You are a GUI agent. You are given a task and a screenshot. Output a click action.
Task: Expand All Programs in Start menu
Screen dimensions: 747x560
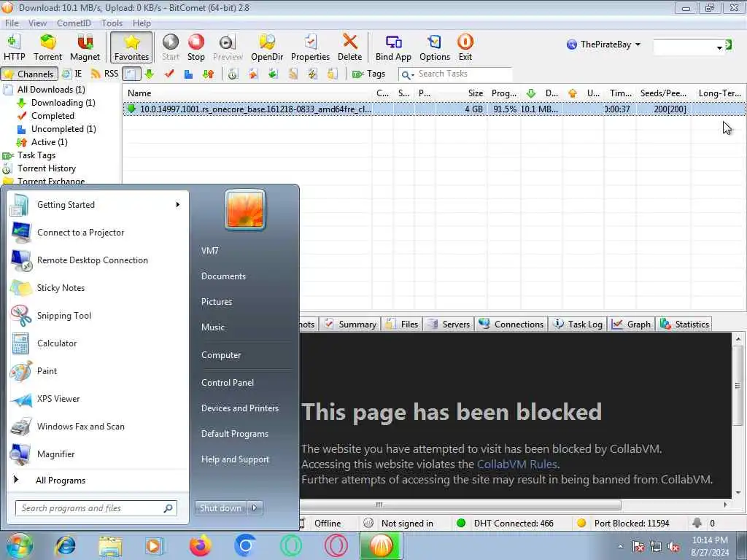(x=60, y=481)
